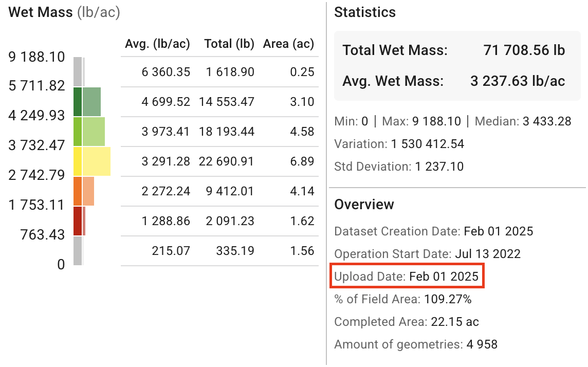Image resolution: width=588 pixels, height=367 pixels.
Task: Click the dark red legend color swatch
Action: tap(78, 221)
